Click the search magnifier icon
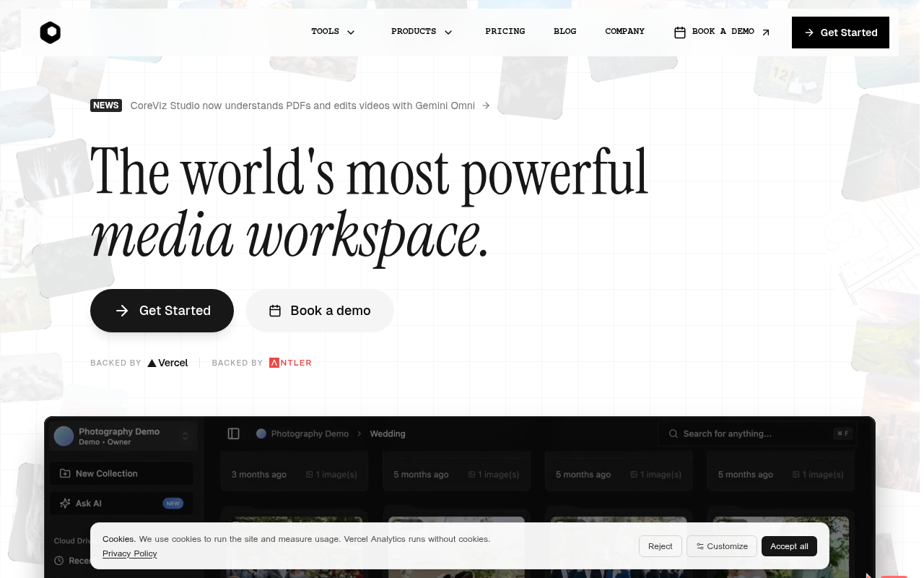This screenshot has width=924, height=578. click(x=674, y=433)
